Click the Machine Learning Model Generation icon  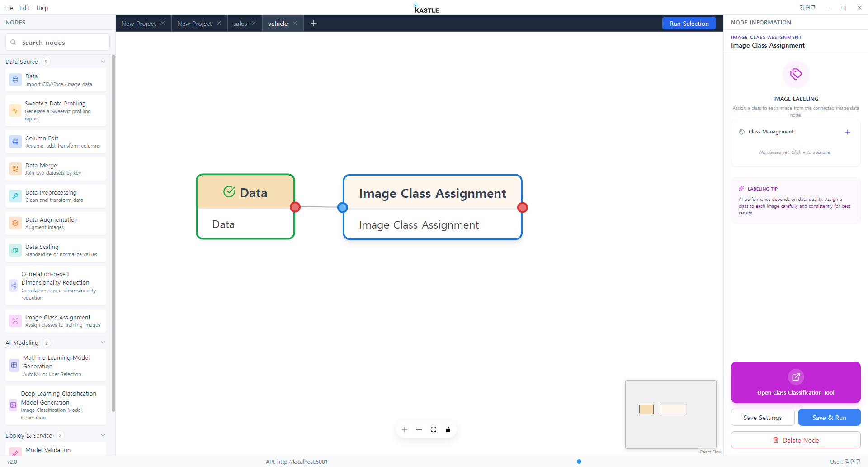click(x=14, y=365)
